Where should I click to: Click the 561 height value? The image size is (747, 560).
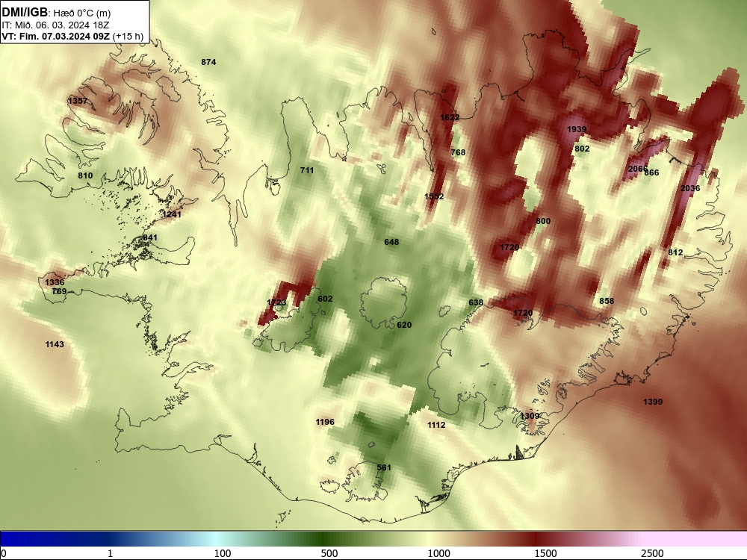[x=384, y=467]
